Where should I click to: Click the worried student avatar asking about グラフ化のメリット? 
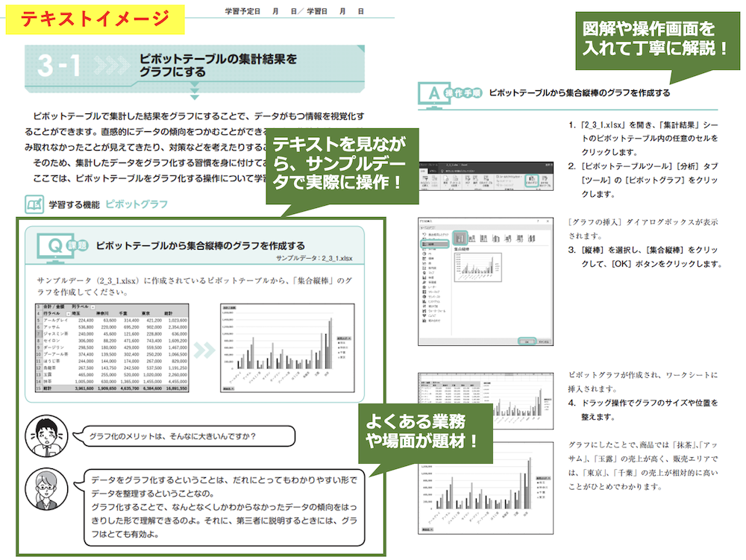46,436
